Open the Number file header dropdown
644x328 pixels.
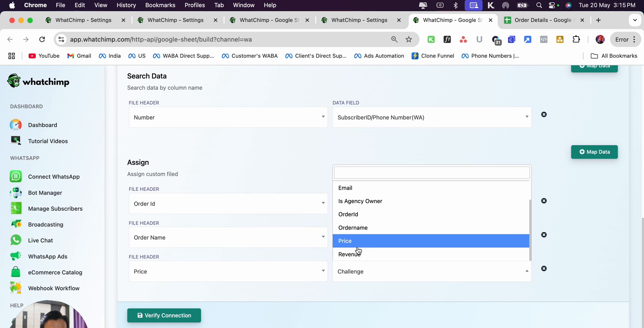(228, 117)
